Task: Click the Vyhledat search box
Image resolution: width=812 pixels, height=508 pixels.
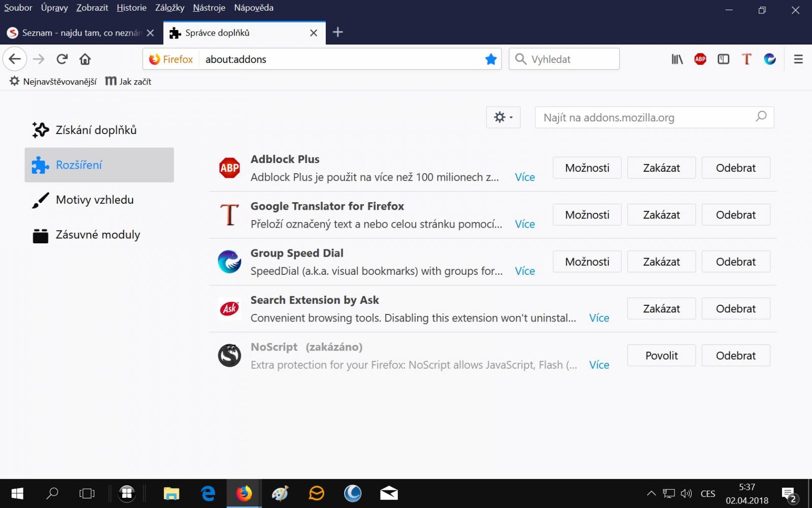Action: pos(564,59)
